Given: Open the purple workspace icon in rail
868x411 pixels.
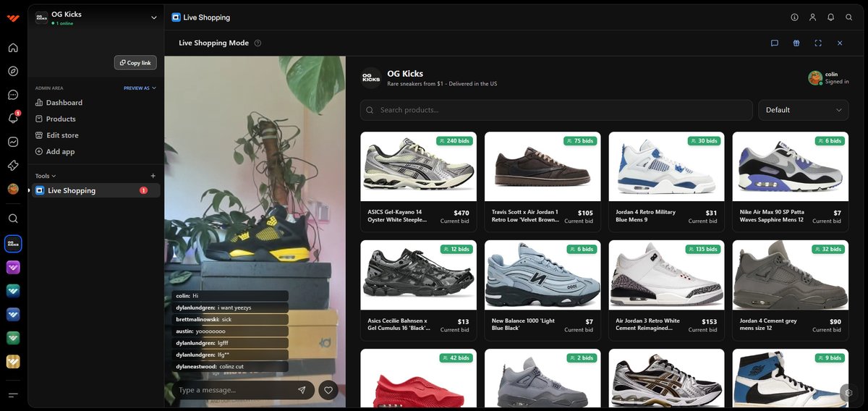Looking at the screenshot, I should tap(13, 268).
